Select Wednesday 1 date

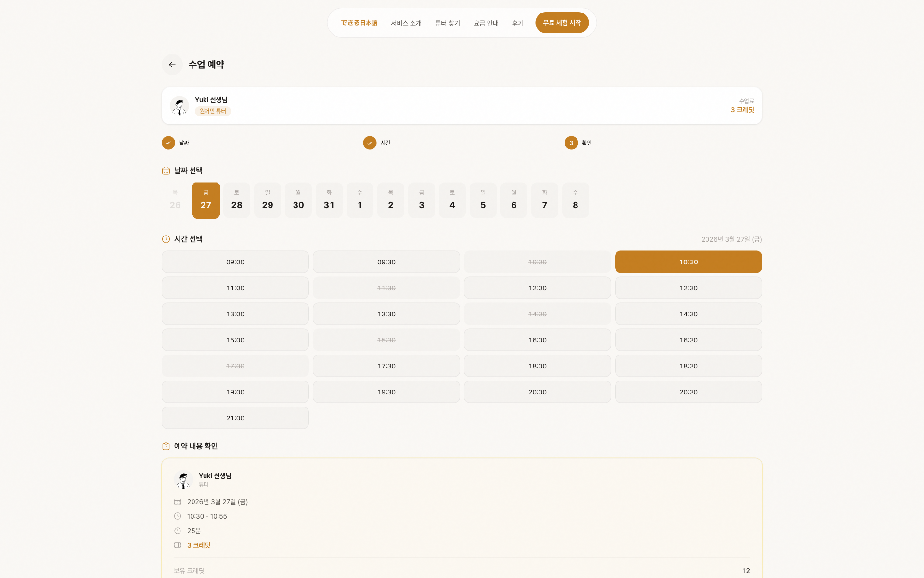(x=360, y=200)
